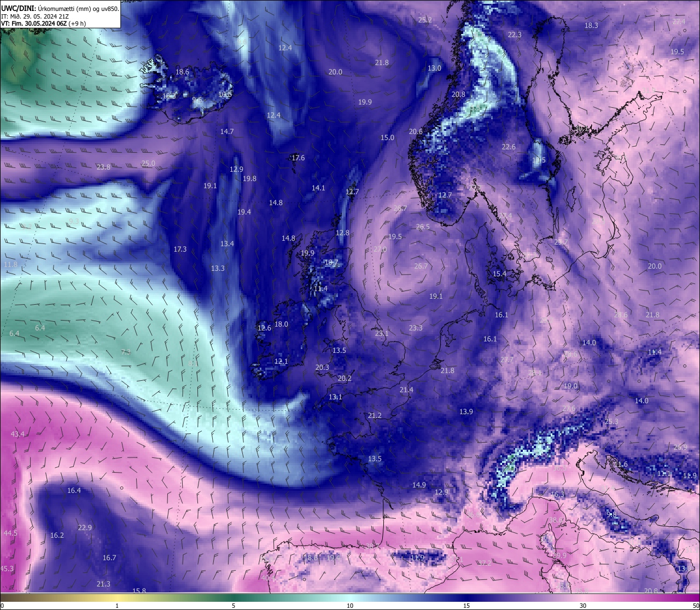Image resolution: width=700 pixels, height=610 pixels.
Task: Click the 23.8 value label
Action: (x=103, y=167)
